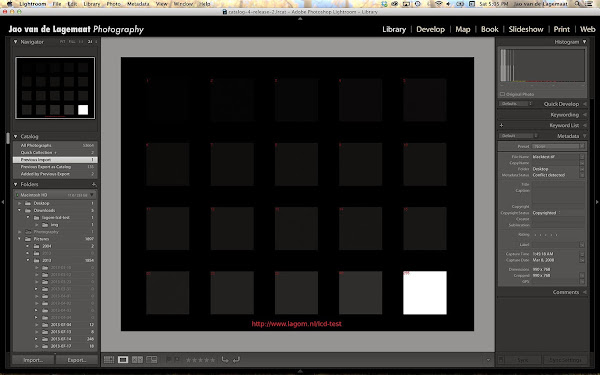This screenshot has width=600, height=375.
Task: Click the Export button
Action: 77,360
